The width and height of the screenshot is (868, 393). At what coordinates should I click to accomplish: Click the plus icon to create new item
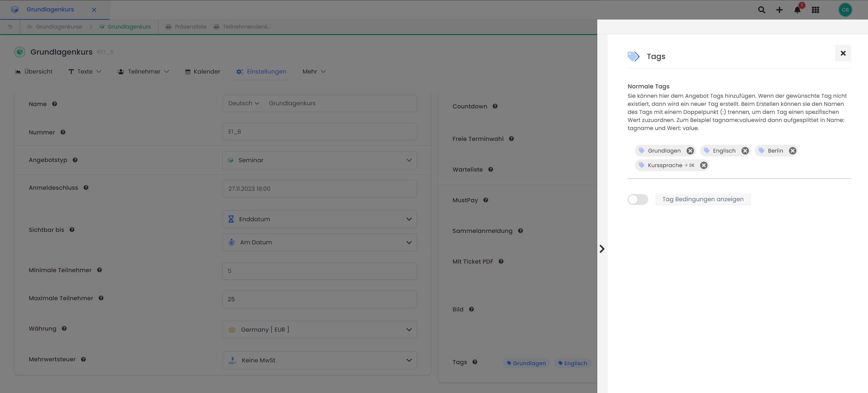[779, 10]
